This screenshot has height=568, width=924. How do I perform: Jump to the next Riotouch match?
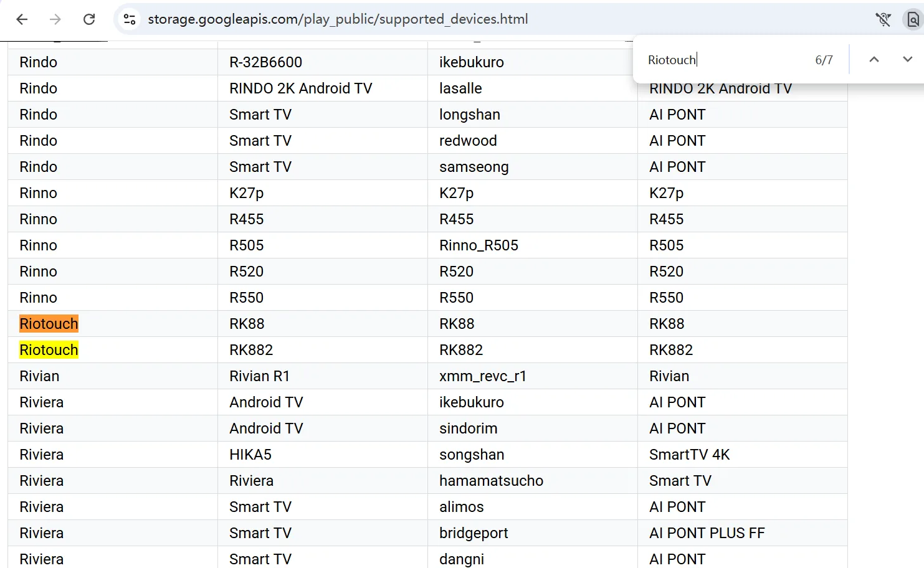(907, 60)
